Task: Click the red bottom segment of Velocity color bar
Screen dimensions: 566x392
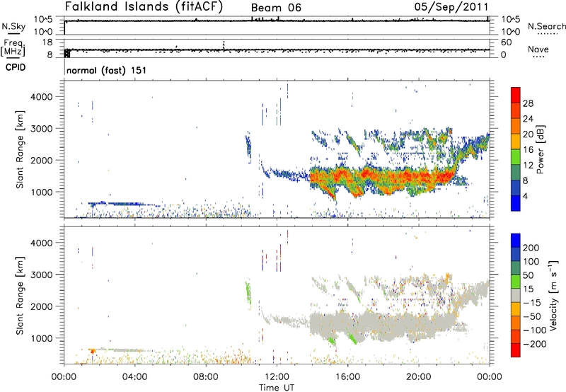Action: click(516, 350)
